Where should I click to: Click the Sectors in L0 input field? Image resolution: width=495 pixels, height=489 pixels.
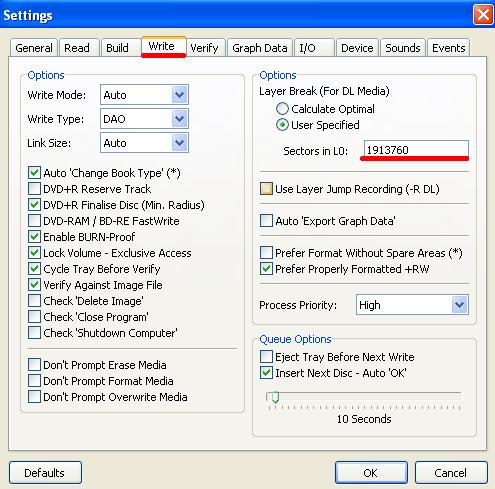416,150
